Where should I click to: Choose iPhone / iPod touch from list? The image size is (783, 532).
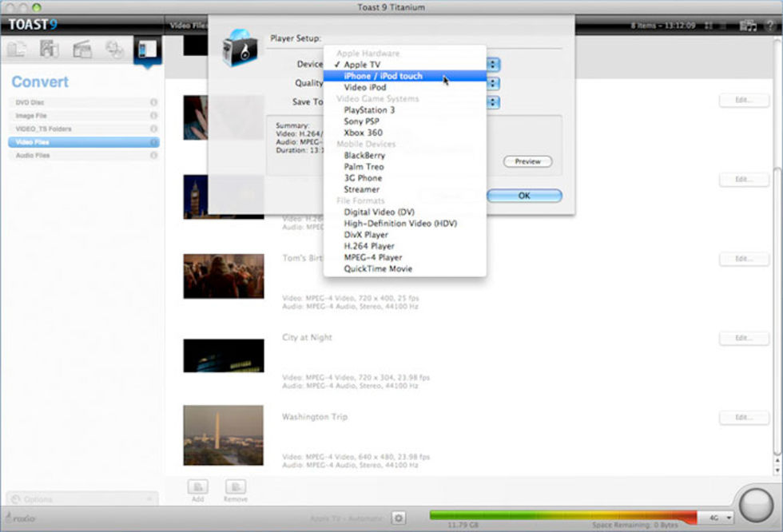[x=383, y=76]
